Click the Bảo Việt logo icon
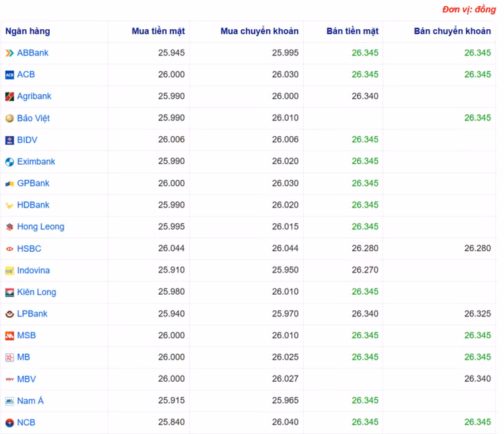 click(9, 118)
